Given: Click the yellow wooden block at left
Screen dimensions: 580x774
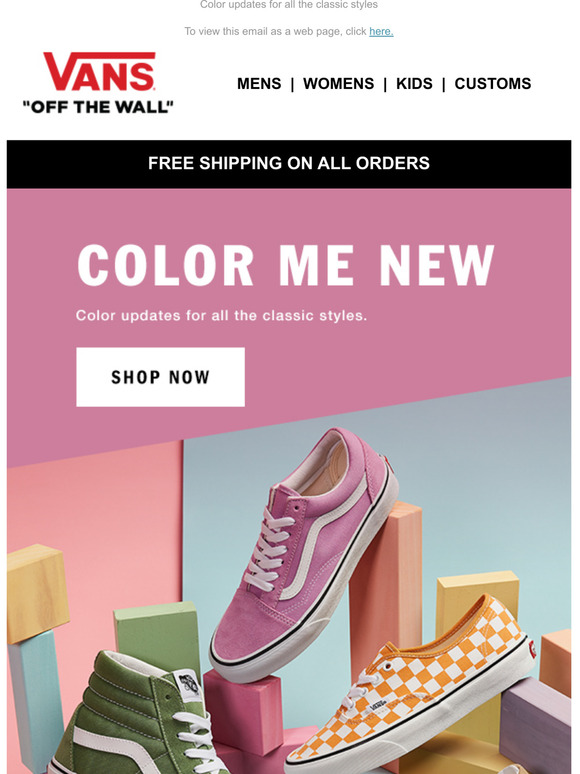Looking at the screenshot, I should point(38,593).
